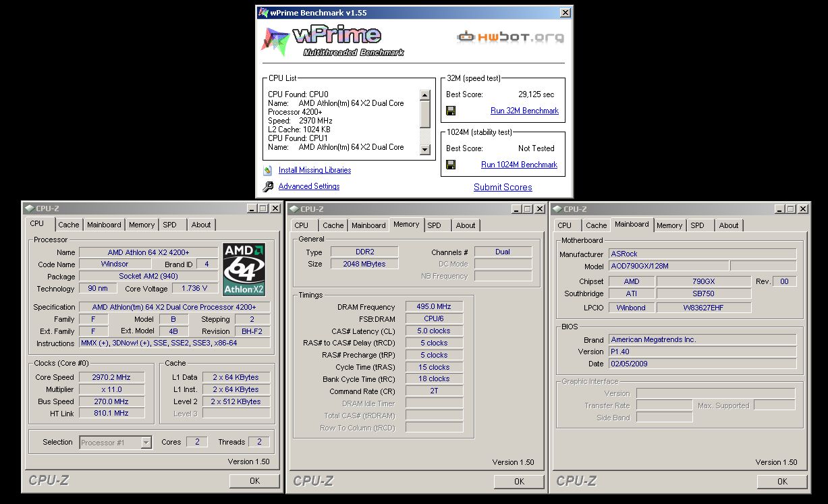
Task: Close the wPrime Benchmark window
Action: (x=565, y=12)
